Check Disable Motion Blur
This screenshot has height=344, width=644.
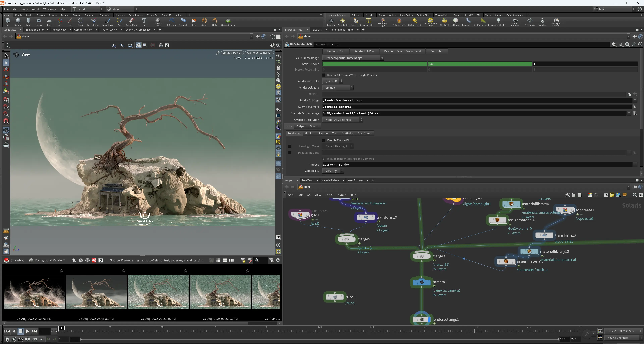[324, 140]
